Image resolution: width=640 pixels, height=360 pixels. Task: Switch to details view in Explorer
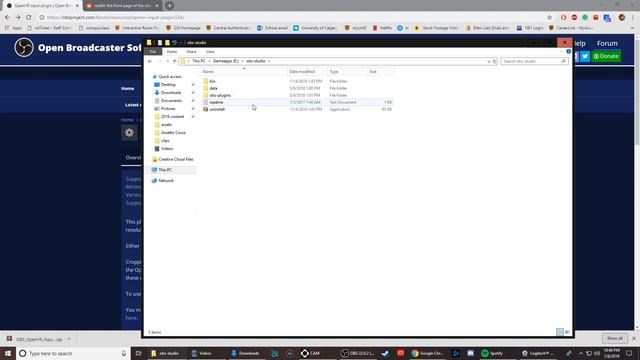pyautogui.click(x=560, y=332)
